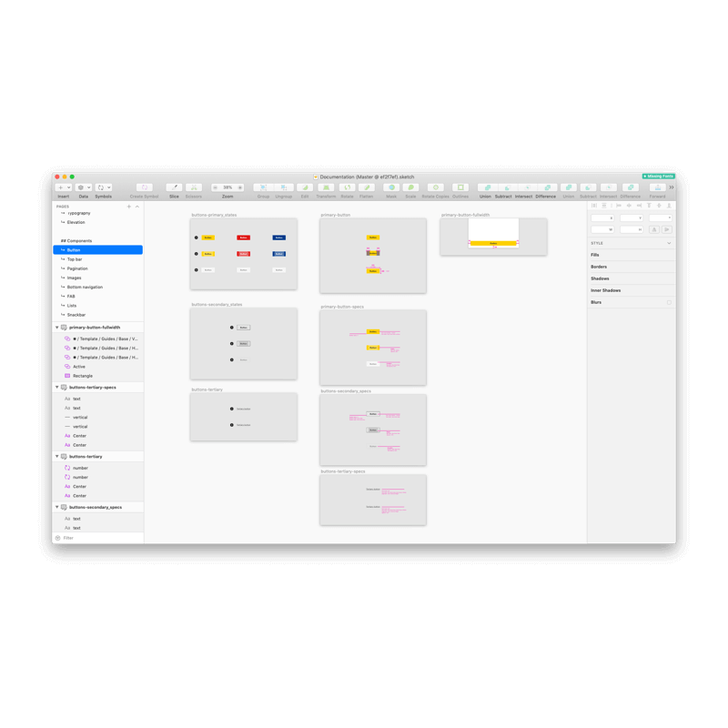Select the buttons-primary_states artboard title
The height and width of the screenshot is (728, 728).
click(214, 216)
